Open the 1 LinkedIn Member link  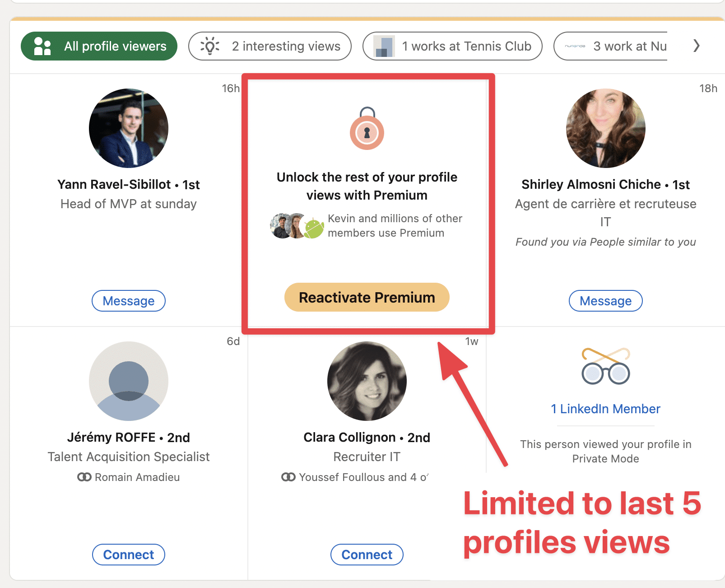pos(606,409)
